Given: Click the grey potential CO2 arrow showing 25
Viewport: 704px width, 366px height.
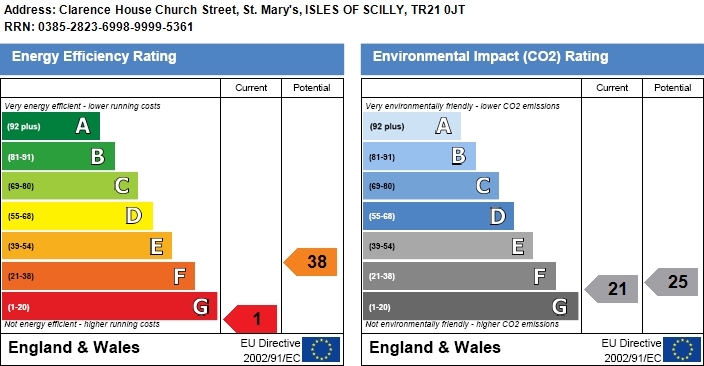Looking at the screenshot, I should click(671, 282).
